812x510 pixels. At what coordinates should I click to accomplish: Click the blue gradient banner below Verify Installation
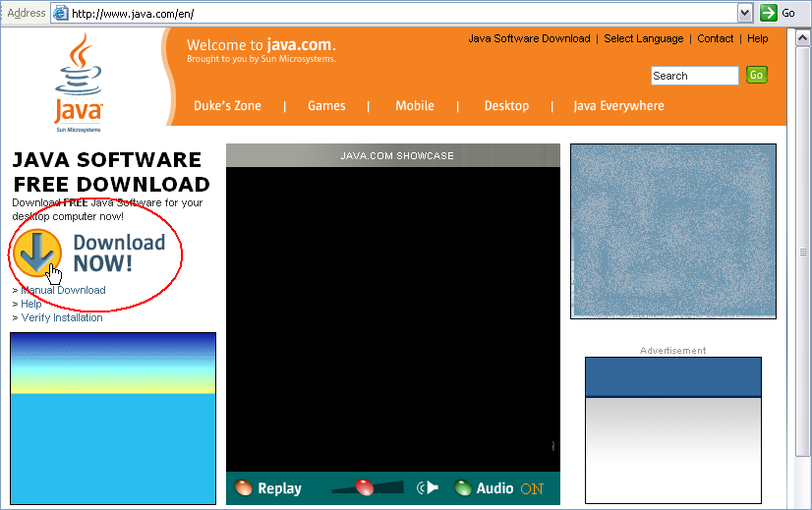coord(113,419)
